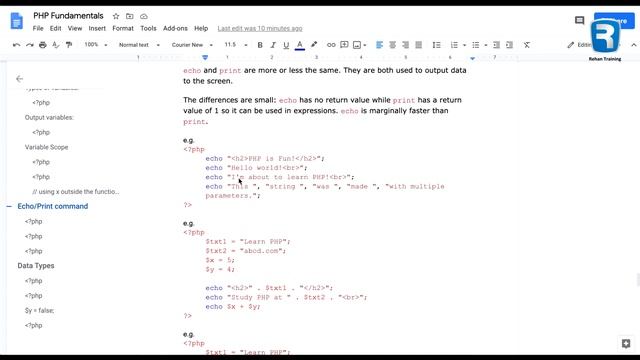
Task: Go to Variable Scope outline entry
Action: click(x=47, y=147)
